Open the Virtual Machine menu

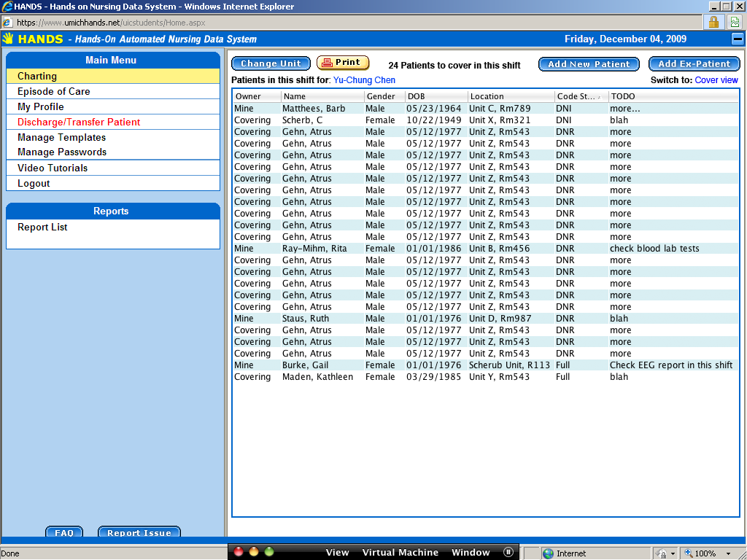coord(400,553)
